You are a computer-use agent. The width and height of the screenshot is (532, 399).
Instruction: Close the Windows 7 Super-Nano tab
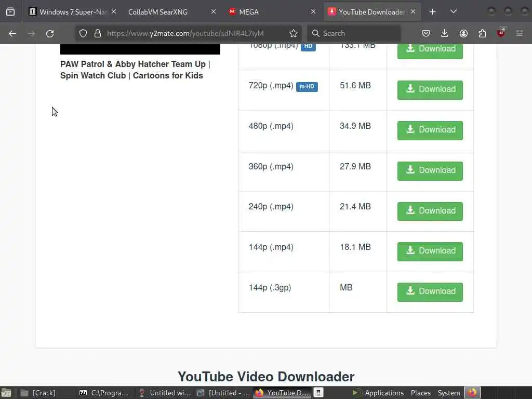click(x=114, y=12)
